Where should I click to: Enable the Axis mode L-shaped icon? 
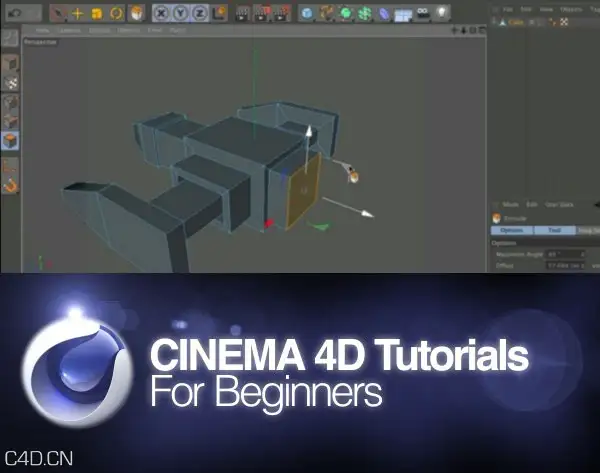tap(10, 166)
